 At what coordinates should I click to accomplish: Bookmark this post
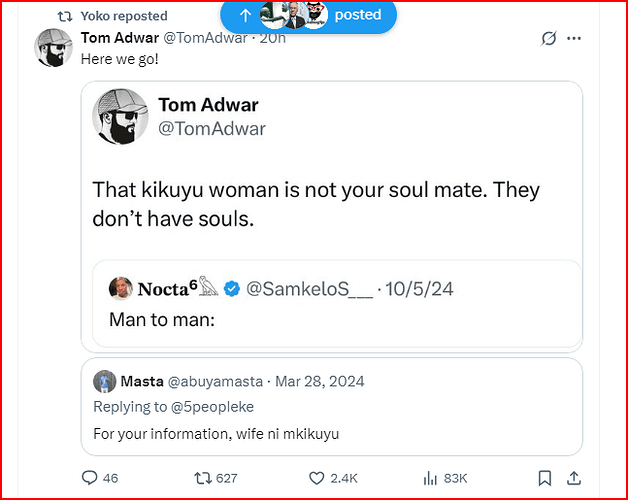tap(544, 478)
